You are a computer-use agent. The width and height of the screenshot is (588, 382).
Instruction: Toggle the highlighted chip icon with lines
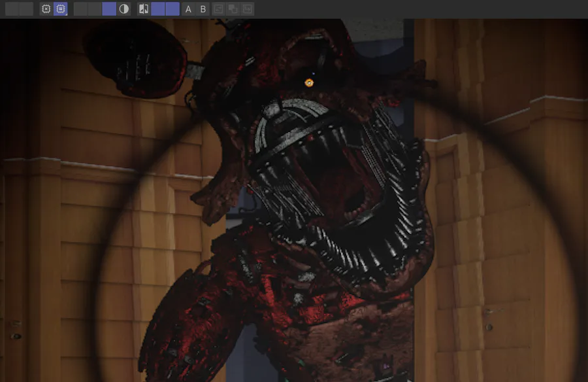click(x=60, y=9)
